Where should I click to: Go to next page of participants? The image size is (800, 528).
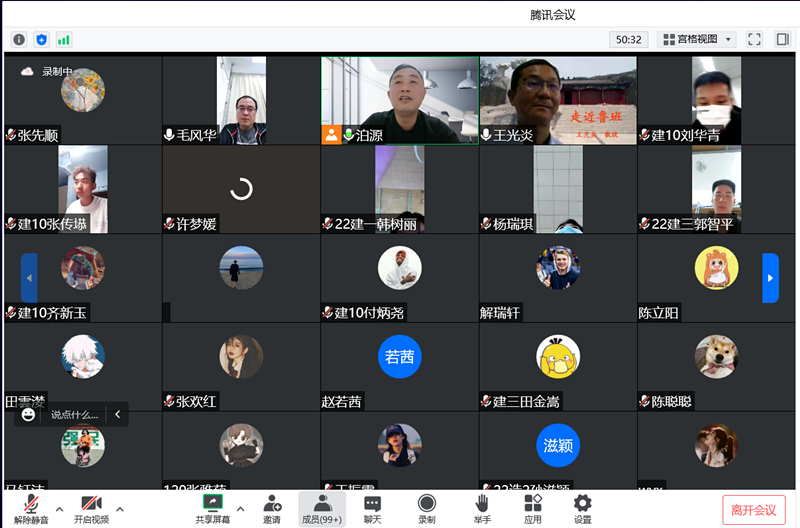pos(770,278)
